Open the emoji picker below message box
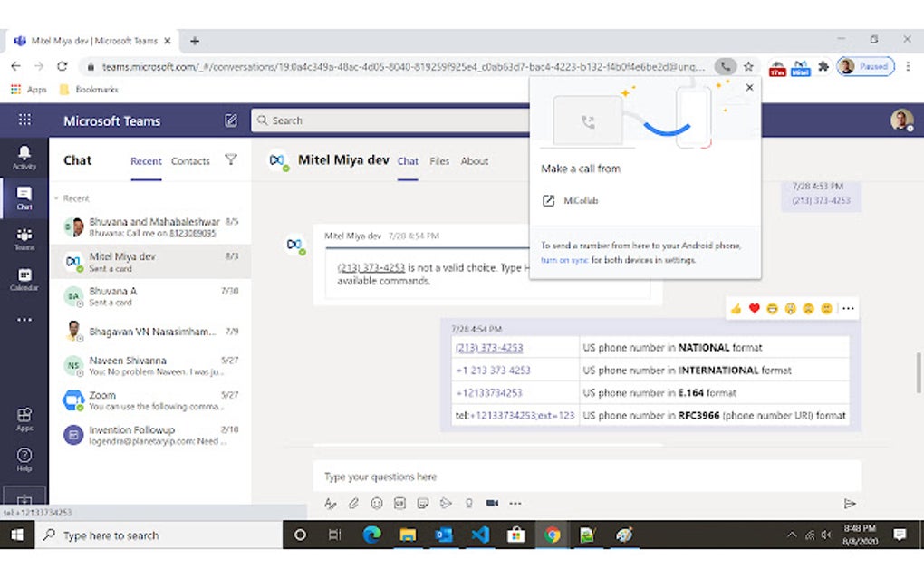 377,503
